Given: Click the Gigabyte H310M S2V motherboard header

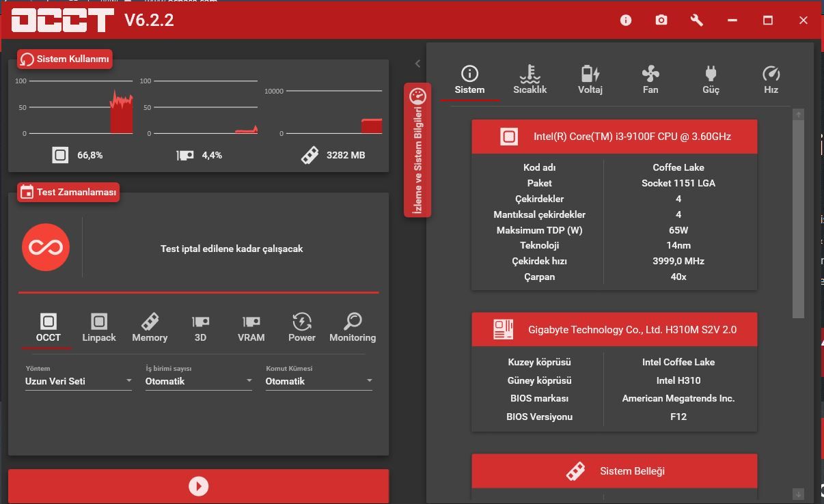Looking at the screenshot, I should [x=614, y=330].
